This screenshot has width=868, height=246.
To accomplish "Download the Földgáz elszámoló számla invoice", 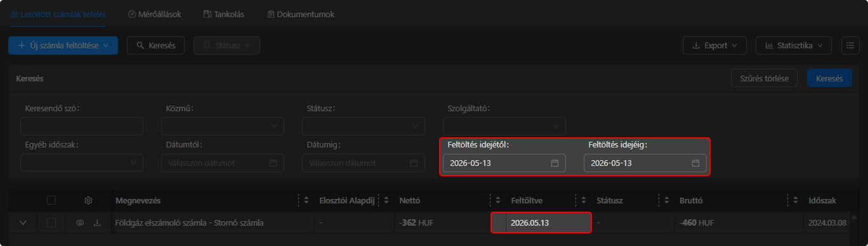I will (97, 222).
